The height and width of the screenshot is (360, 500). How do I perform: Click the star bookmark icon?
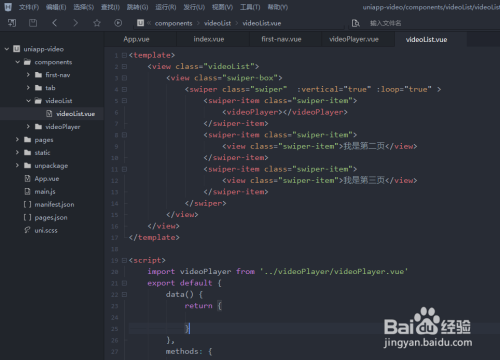[97, 23]
